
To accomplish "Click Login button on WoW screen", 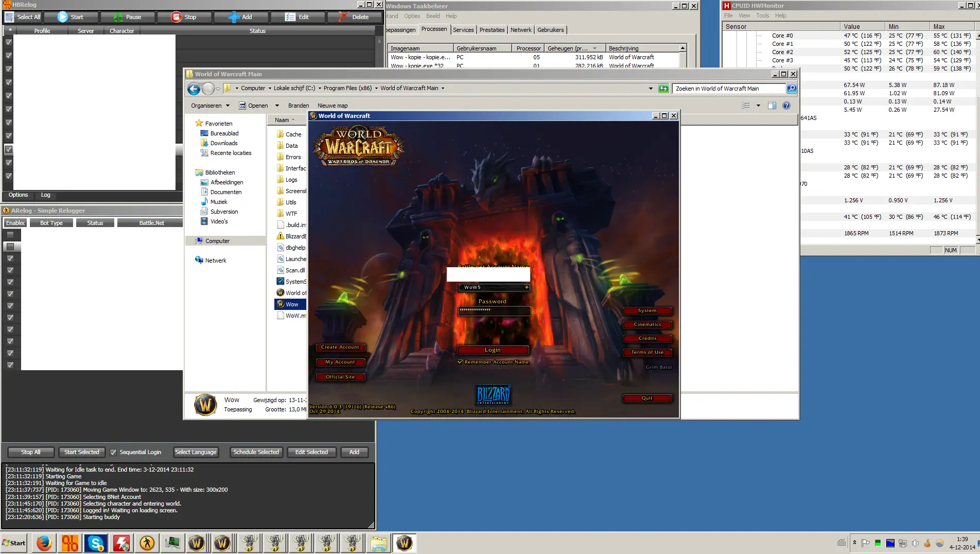I will [x=493, y=350].
